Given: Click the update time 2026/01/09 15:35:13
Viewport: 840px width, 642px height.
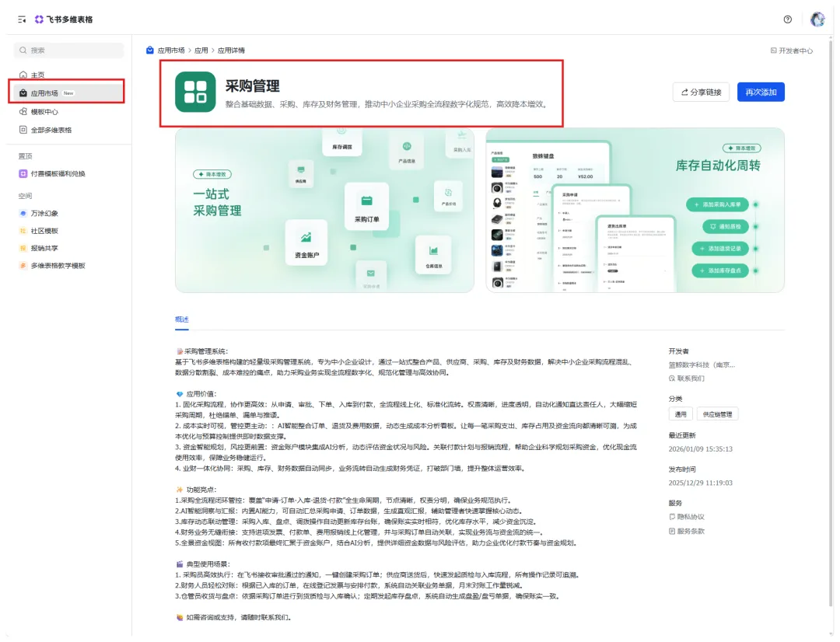Looking at the screenshot, I should [700, 448].
